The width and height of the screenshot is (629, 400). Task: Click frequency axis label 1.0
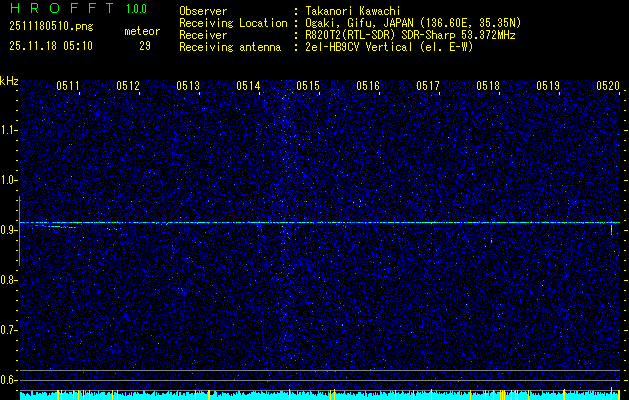[8, 181]
